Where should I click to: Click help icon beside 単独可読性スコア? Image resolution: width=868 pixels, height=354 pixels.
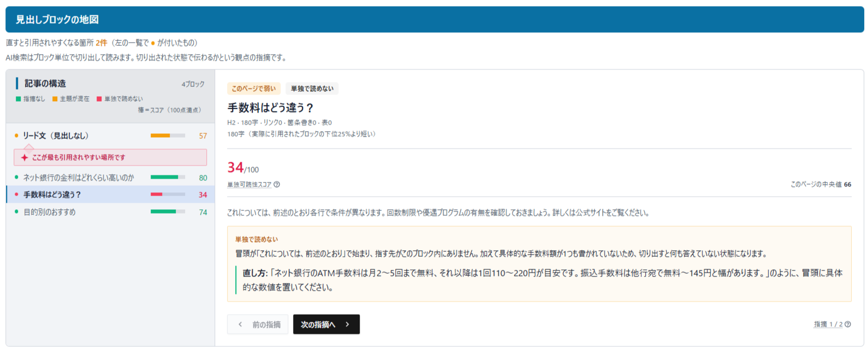coord(277,185)
